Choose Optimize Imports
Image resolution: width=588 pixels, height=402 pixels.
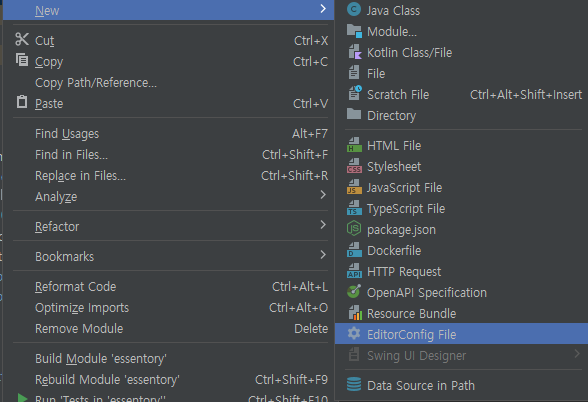[x=168, y=308]
